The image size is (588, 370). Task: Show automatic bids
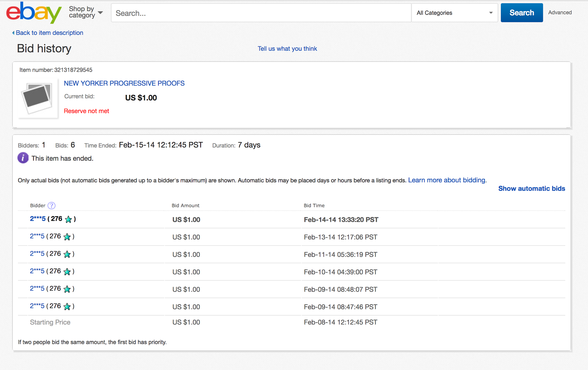[531, 189]
